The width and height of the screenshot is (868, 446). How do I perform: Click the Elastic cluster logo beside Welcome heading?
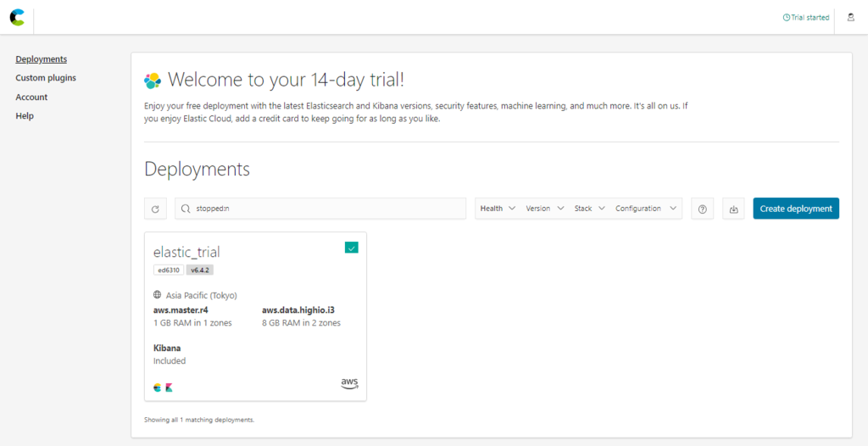pos(153,81)
